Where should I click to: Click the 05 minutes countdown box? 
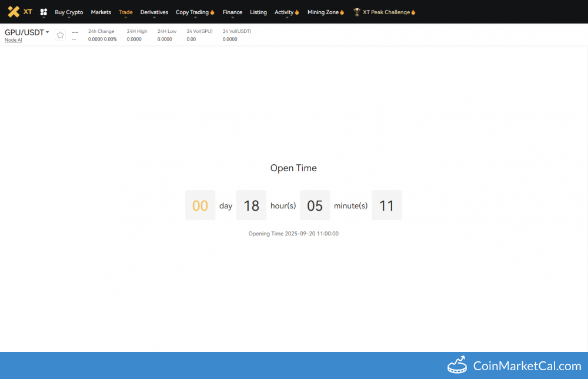315,205
